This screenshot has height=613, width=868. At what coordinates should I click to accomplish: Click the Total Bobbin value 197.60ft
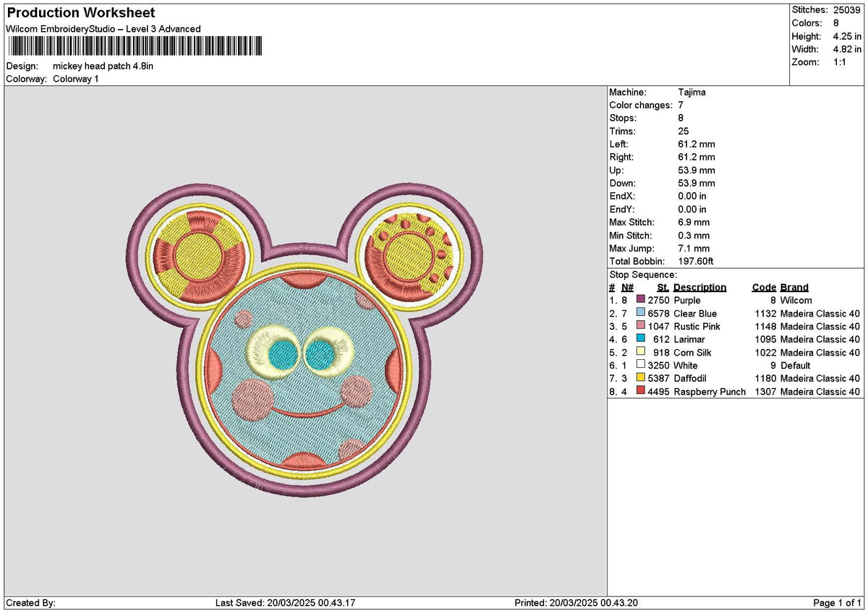pos(697,261)
